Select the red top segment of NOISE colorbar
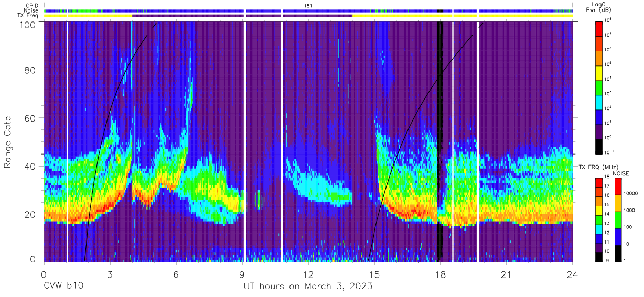Screen dimensions: 644x297 click(x=618, y=186)
